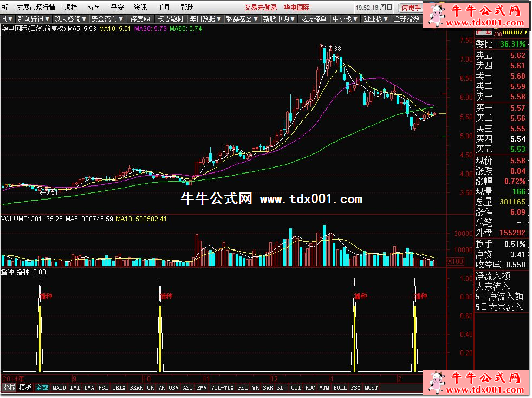This screenshot has height=398, width=532.
Task: Show all indicators with 全部
Action: (42, 388)
